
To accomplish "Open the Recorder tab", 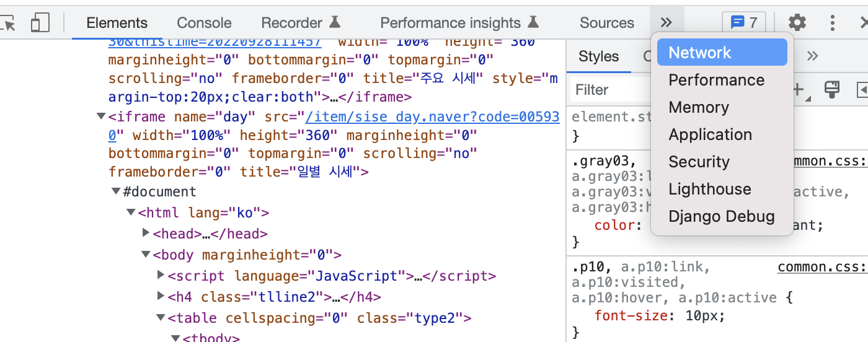I will (301, 23).
